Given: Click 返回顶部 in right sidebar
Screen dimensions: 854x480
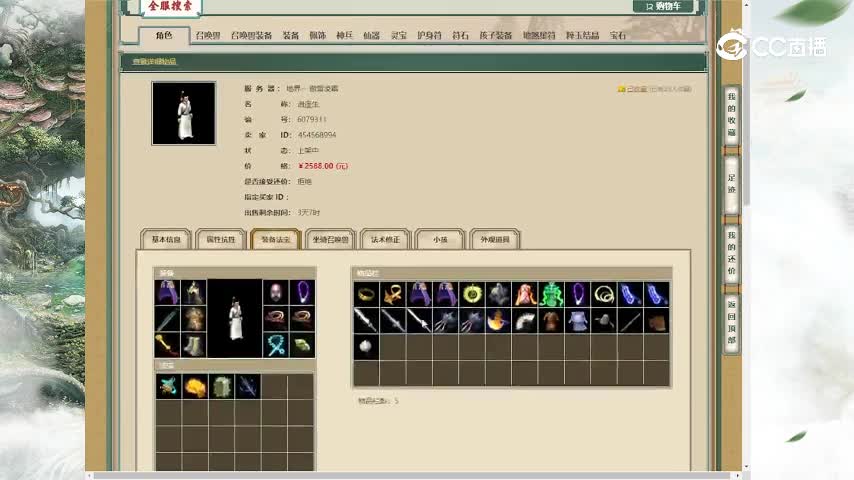Looking at the screenshot, I should [x=731, y=321].
